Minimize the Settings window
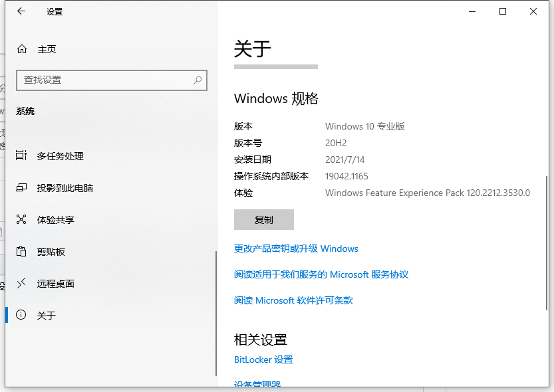The width and height of the screenshot is (554, 392). tap(472, 11)
